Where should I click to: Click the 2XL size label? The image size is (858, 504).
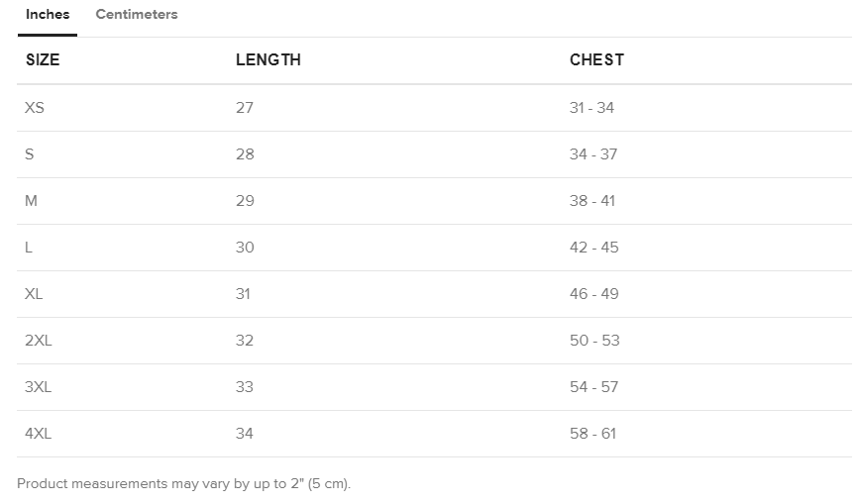[x=39, y=341]
